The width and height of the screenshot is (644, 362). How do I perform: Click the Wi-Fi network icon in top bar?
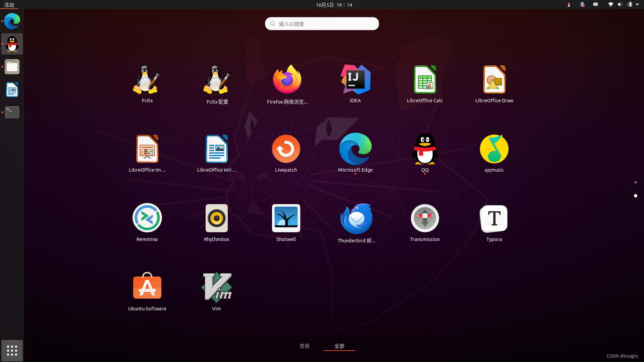[x=610, y=5]
